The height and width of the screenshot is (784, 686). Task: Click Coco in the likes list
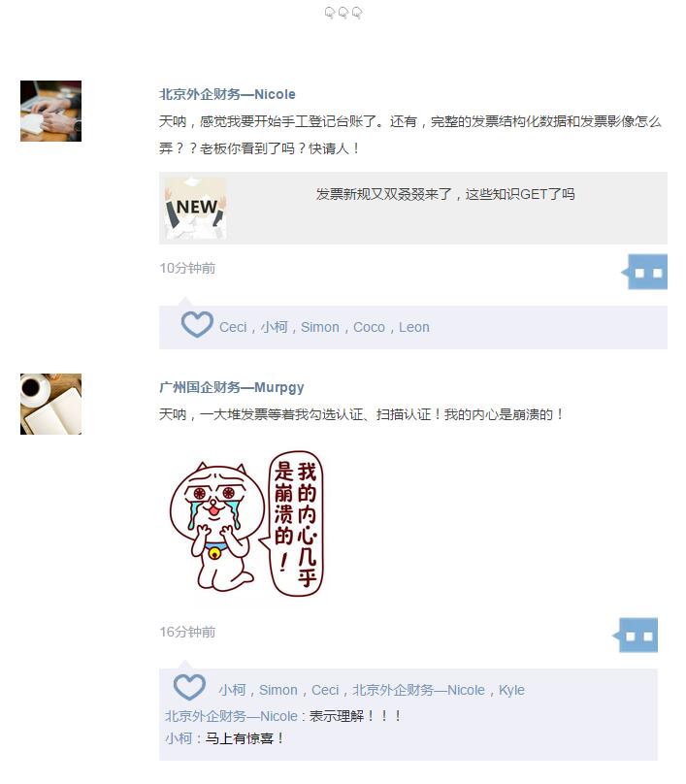pos(369,327)
